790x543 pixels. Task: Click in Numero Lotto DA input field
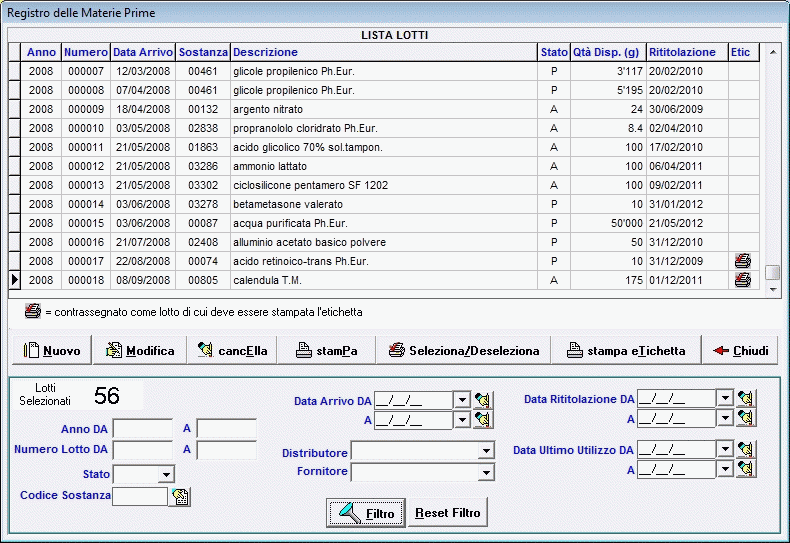tap(143, 450)
